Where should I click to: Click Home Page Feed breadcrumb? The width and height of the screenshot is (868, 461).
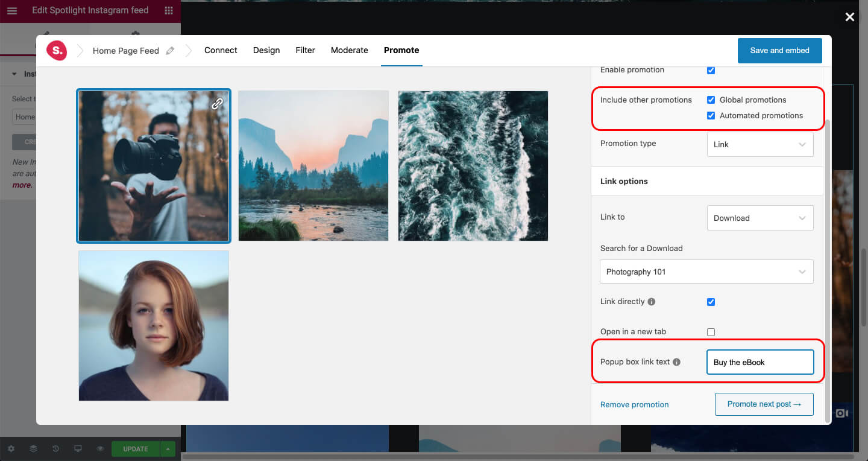pyautogui.click(x=126, y=51)
